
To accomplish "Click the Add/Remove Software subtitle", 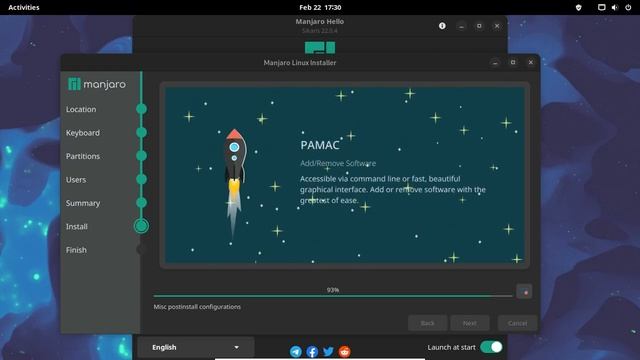I will (338, 163).
